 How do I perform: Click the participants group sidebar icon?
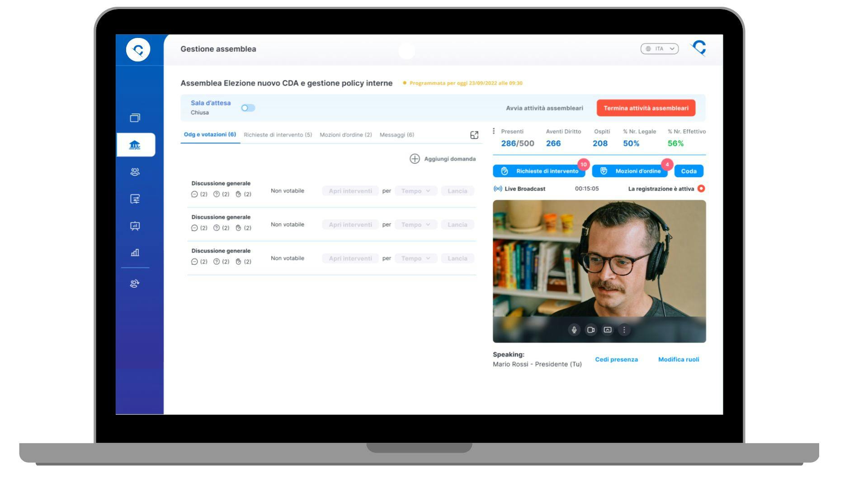point(135,172)
